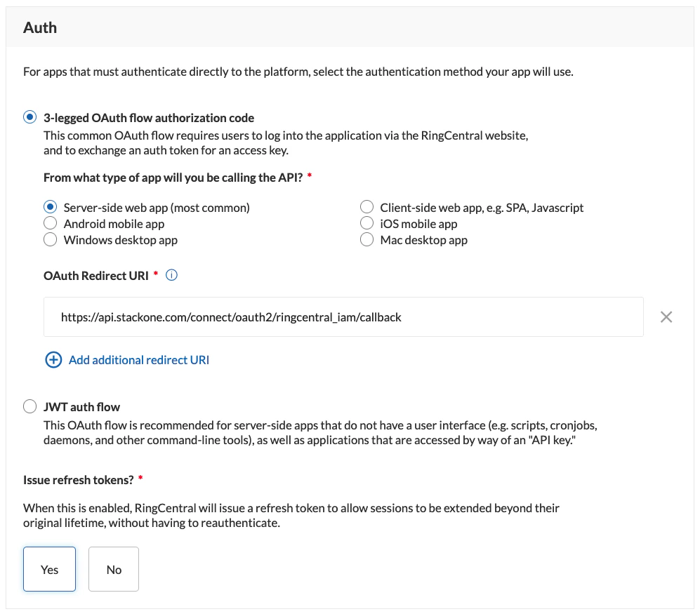The height and width of the screenshot is (614, 700).
Task: Click inside the OAuth Redirect URI text field
Action: click(344, 316)
